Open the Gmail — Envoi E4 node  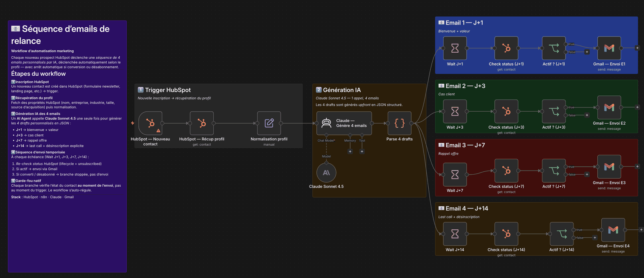[613, 230]
